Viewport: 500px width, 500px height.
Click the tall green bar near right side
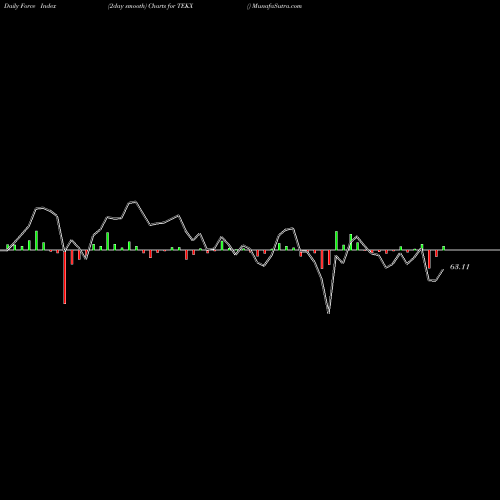[336, 240]
